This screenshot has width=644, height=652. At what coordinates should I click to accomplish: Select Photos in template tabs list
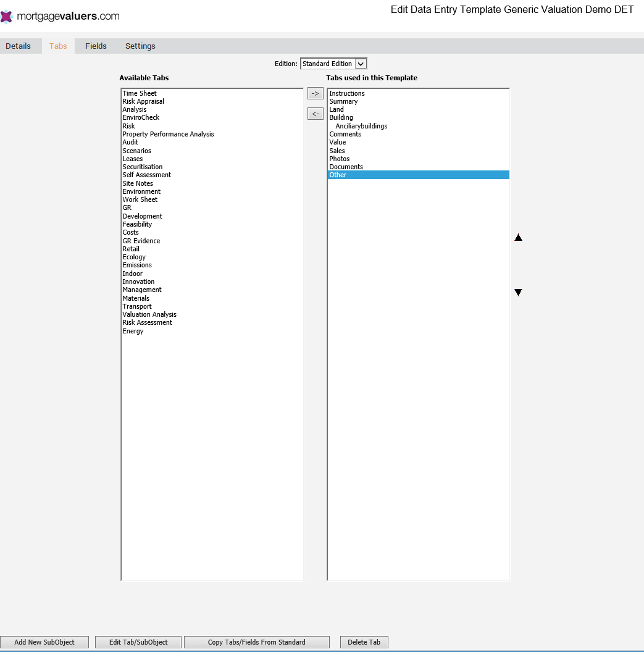(419, 159)
